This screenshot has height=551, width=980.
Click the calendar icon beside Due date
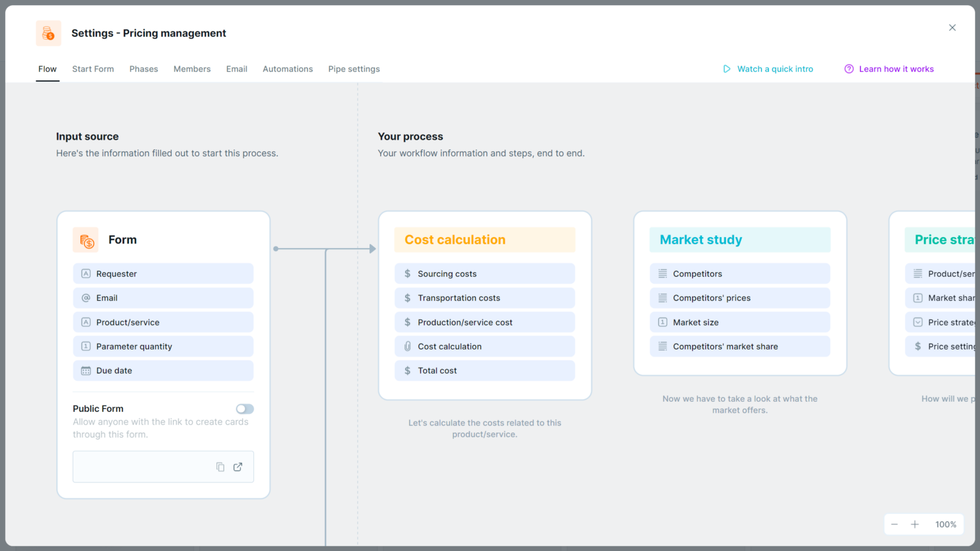click(x=86, y=371)
